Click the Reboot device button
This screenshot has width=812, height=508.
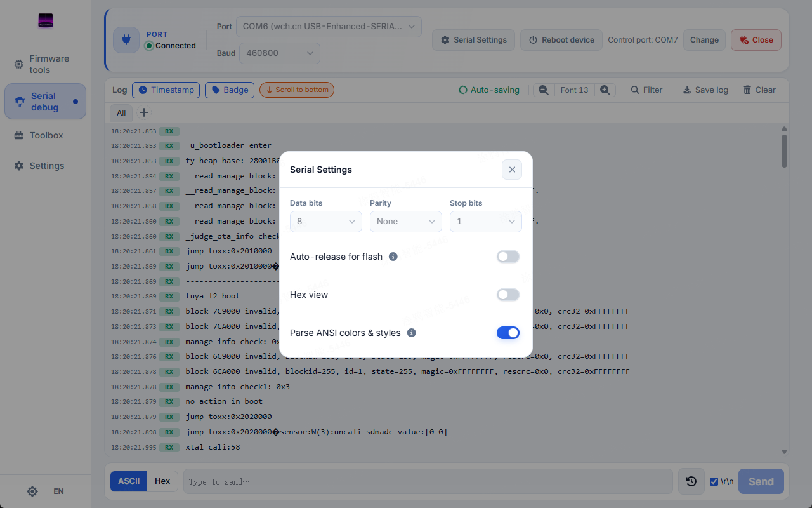[561, 40]
